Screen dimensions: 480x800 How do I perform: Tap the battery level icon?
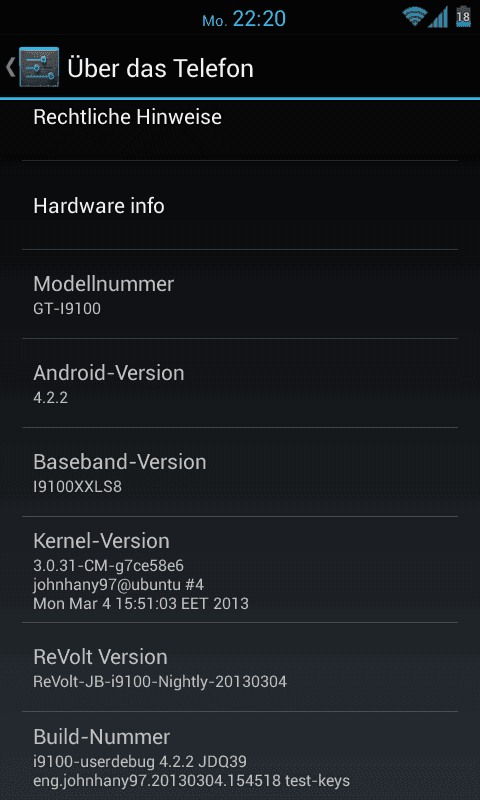point(463,17)
